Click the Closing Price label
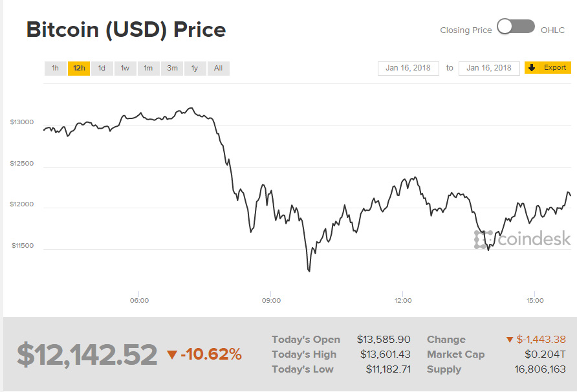577x392 pixels. tap(466, 30)
